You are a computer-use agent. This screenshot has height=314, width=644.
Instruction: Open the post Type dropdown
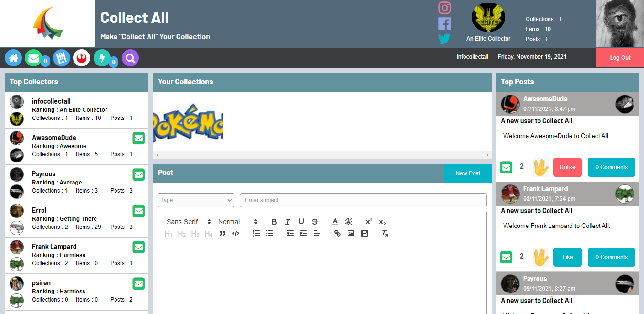coord(196,200)
